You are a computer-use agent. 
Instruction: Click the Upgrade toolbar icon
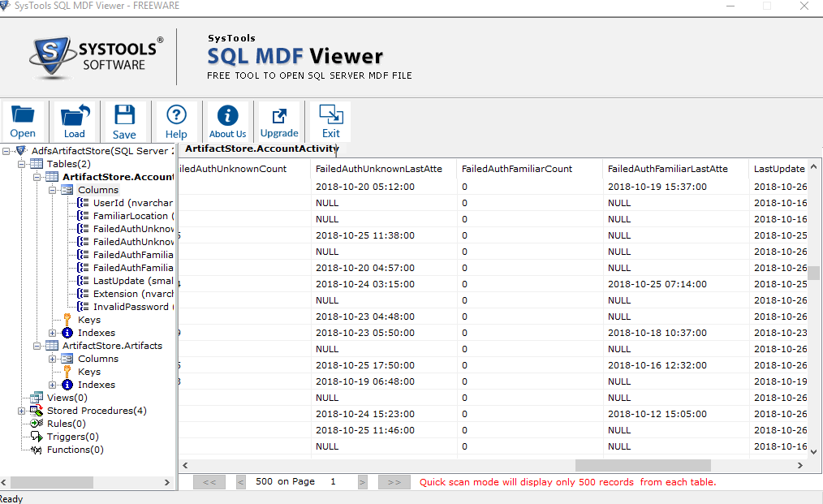279,116
